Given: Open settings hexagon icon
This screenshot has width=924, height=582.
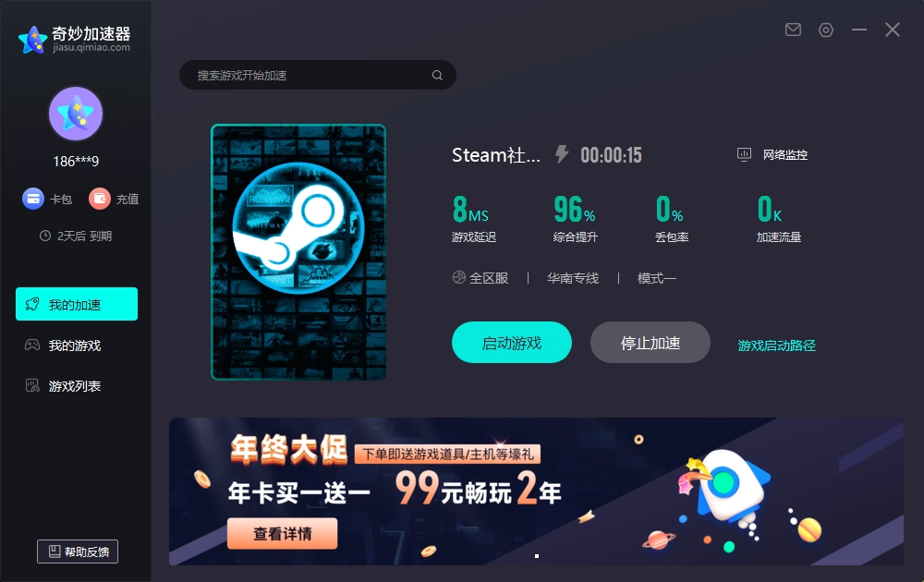Looking at the screenshot, I should point(826,30).
